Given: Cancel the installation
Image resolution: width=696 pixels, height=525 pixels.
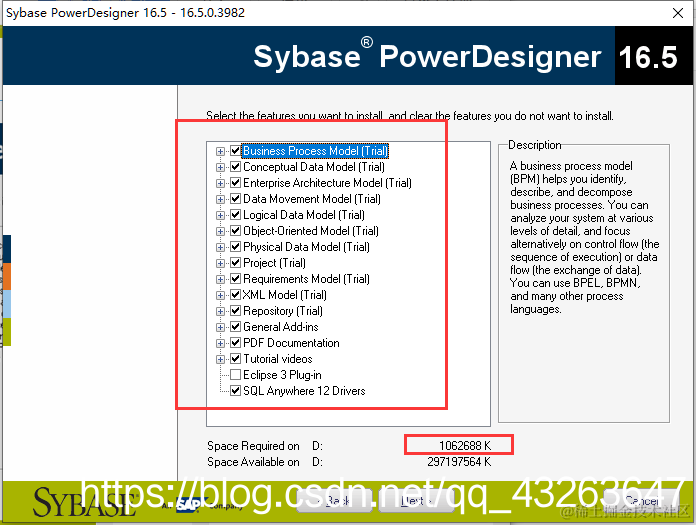Looking at the screenshot, I should pos(641,501).
